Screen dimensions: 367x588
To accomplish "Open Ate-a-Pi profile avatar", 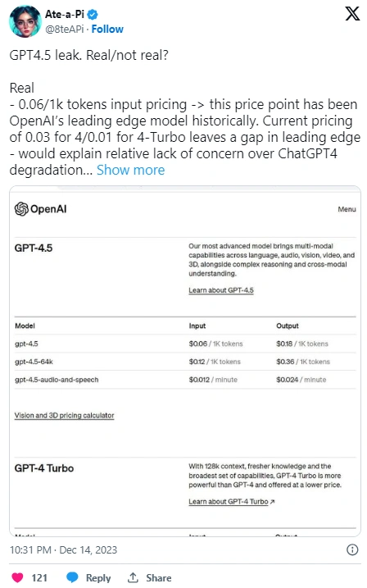I will coord(25,21).
